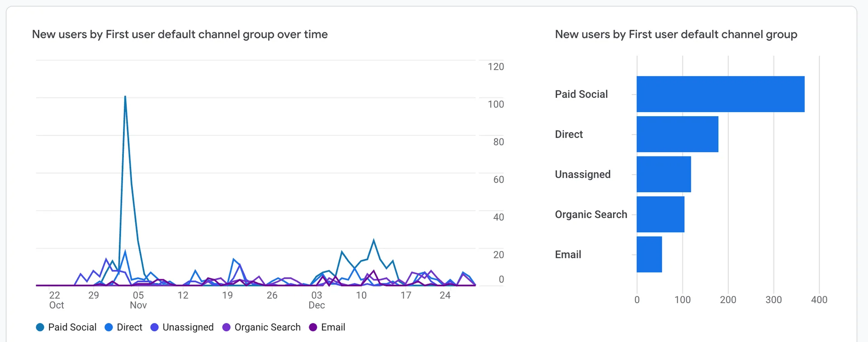This screenshot has height=342, width=868.
Task: Select the Direct bar in bar chart
Action: click(x=677, y=134)
